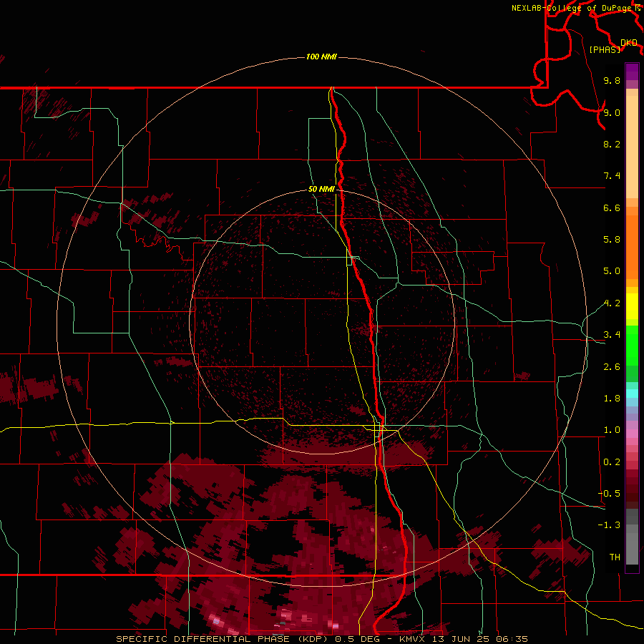
Task: Click the 2.6 value on the legend
Action: coord(612,367)
